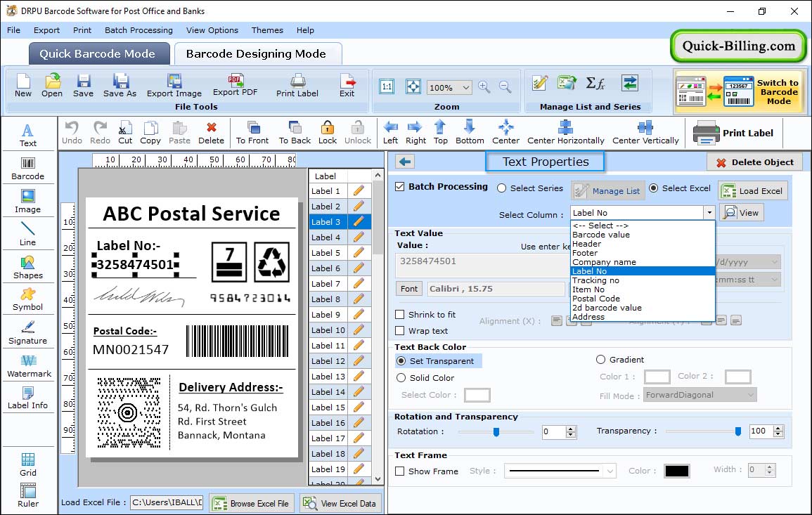The height and width of the screenshot is (515, 812).
Task: Pick the Line drawing tool
Action: [x=28, y=234]
